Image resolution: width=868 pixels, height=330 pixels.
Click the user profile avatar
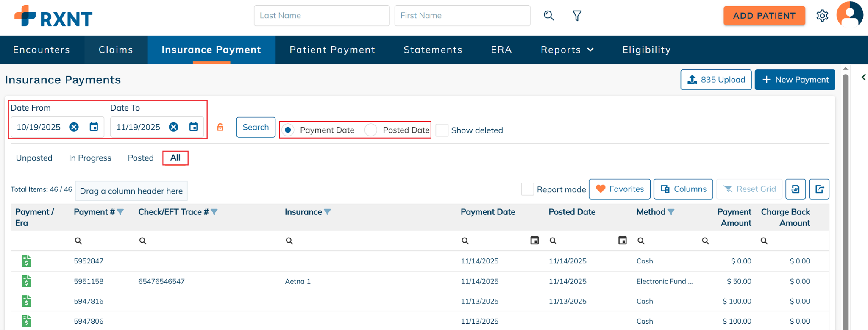(849, 15)
